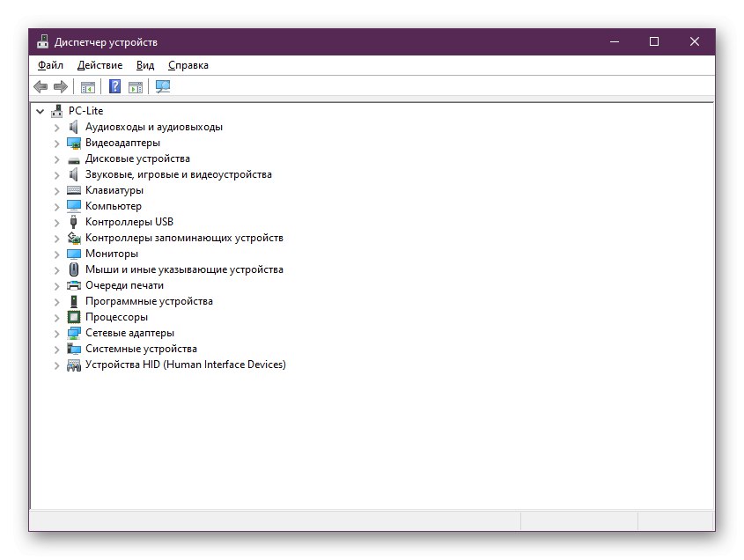The height and width of the screenshot is (560, 744).
Task: Open the Вид menu
Action: (145, 65)
